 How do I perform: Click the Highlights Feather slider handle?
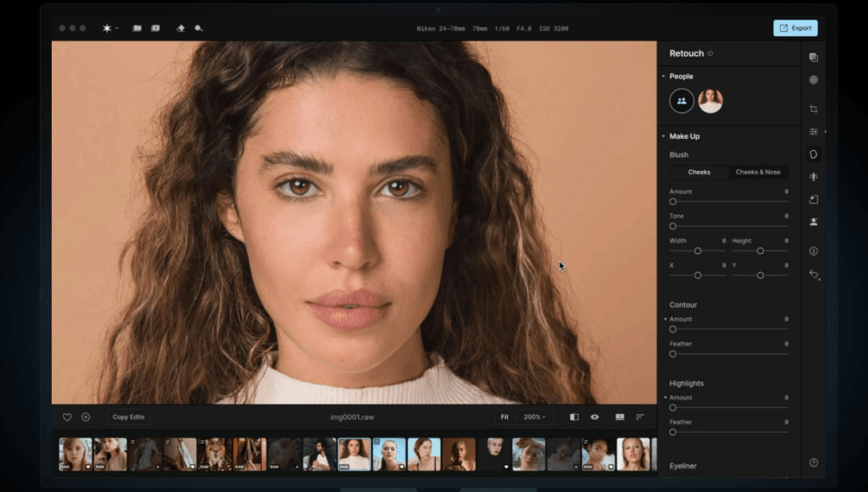coord(672,432)
